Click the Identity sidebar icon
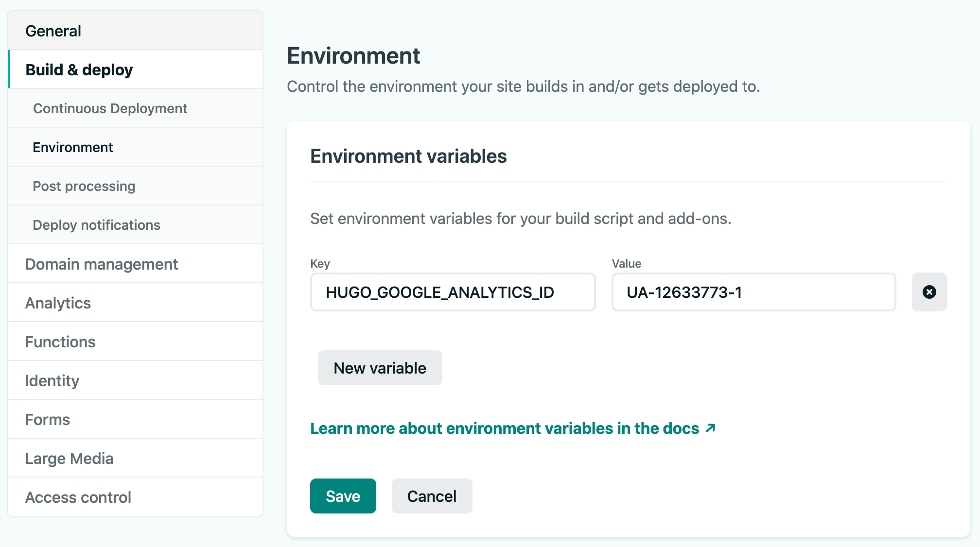 point(52,380)
